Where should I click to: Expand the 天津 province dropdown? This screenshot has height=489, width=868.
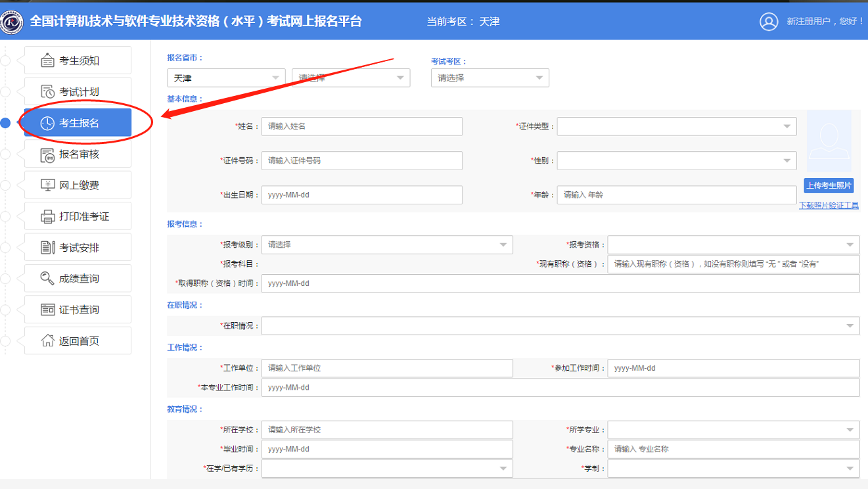[226, 78]
